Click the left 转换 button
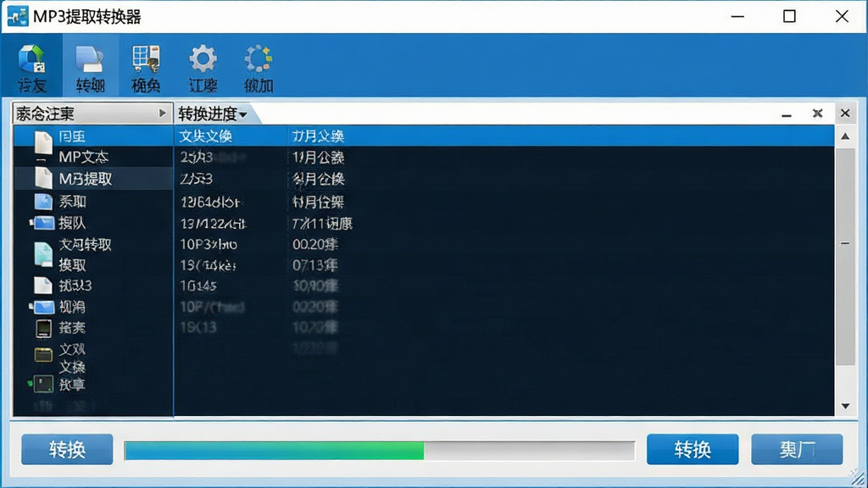 tap(67, 449)
